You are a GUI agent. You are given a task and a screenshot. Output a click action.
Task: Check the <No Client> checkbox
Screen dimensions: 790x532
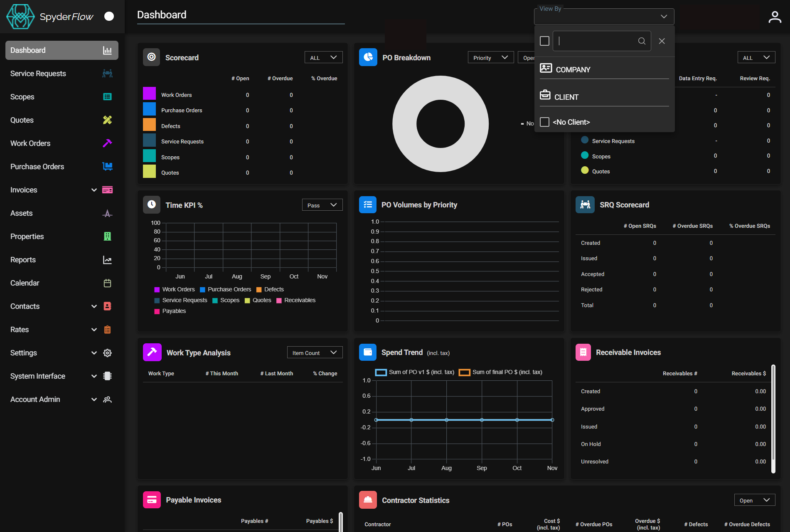(x=544, y=122)
